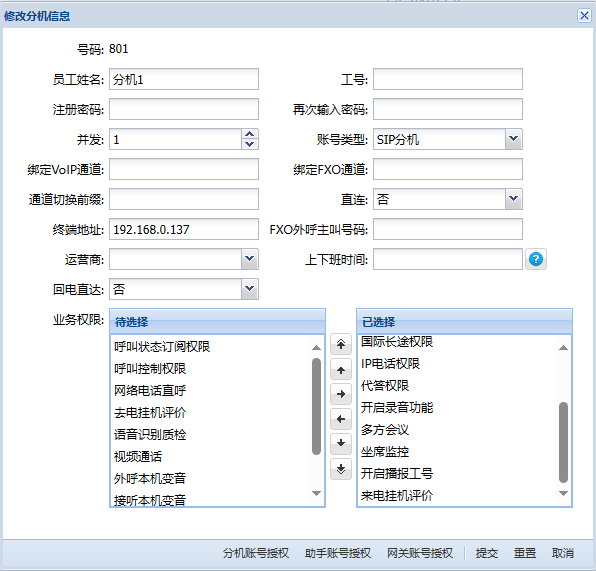
Task: Click the 上下班时间 input field
Action: point(448,259)
